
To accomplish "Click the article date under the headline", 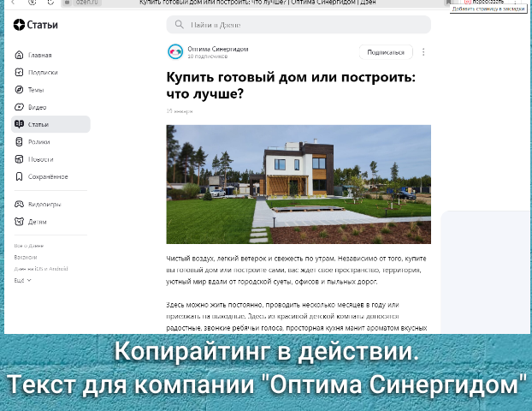I will pyautogui.click(x=179, y=110).
